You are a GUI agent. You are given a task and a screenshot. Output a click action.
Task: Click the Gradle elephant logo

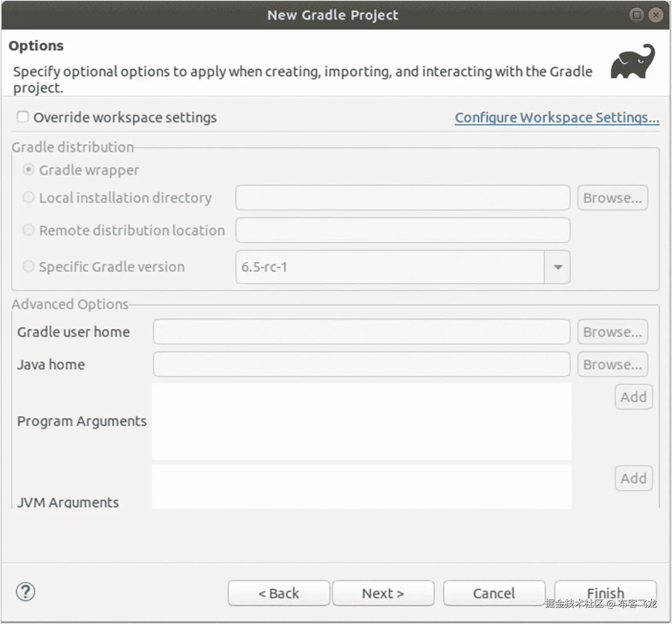click(633, 61)
